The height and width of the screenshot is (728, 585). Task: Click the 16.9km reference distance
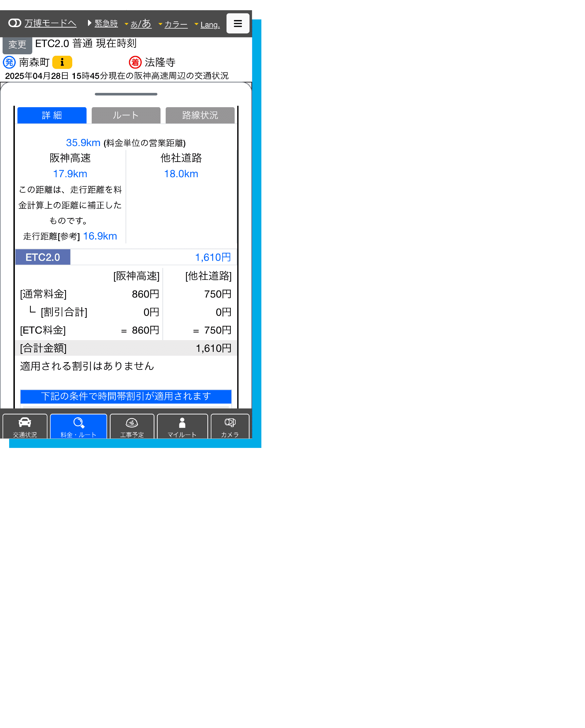pyautogui.click(x=100, y=236)
